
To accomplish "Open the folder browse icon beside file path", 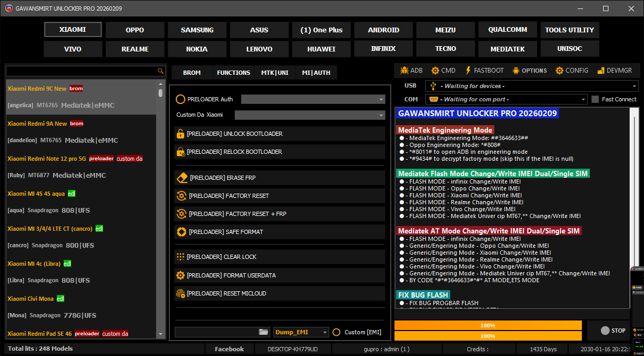I will click(264, 332).
